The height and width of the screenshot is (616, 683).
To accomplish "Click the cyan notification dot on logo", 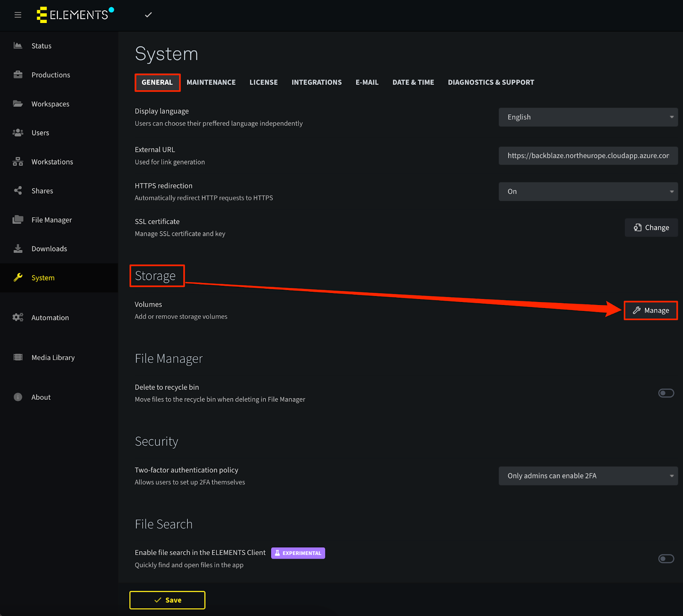I will point(111,10).
